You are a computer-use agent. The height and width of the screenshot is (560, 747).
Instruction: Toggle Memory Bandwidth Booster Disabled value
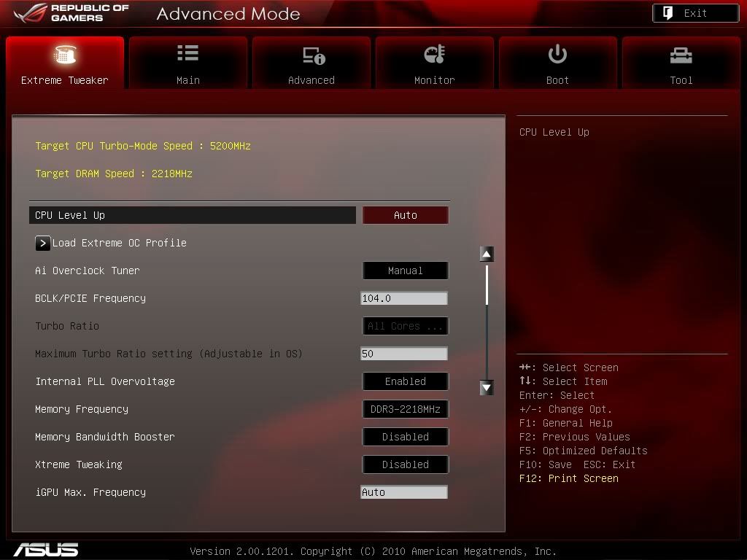click(x=405, y=437)
